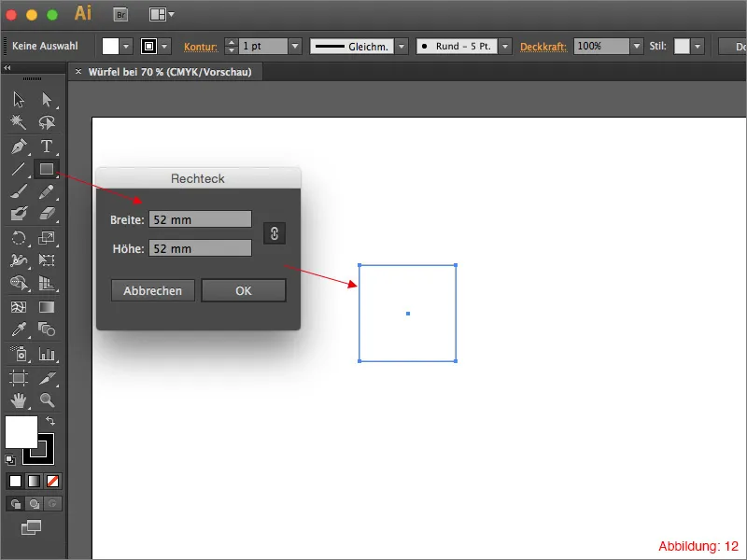Swap fill and stroke colors
This screenshot has width=747, height=560.
[x=50, y=421]
